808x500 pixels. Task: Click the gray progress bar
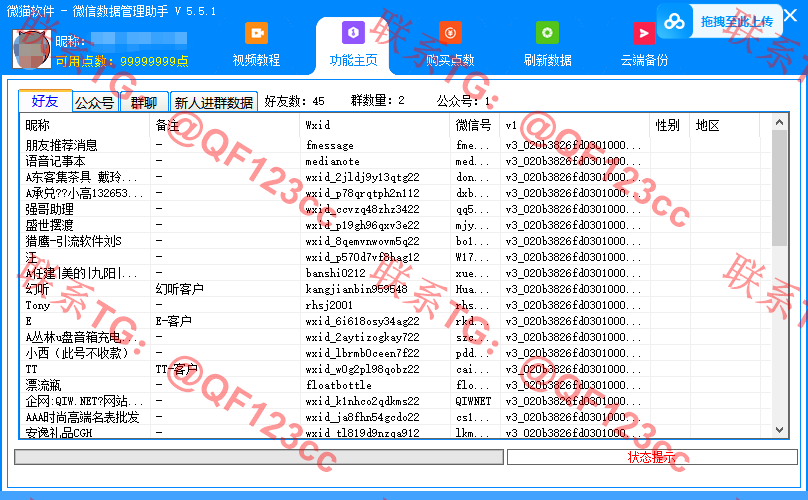[259, 457]
